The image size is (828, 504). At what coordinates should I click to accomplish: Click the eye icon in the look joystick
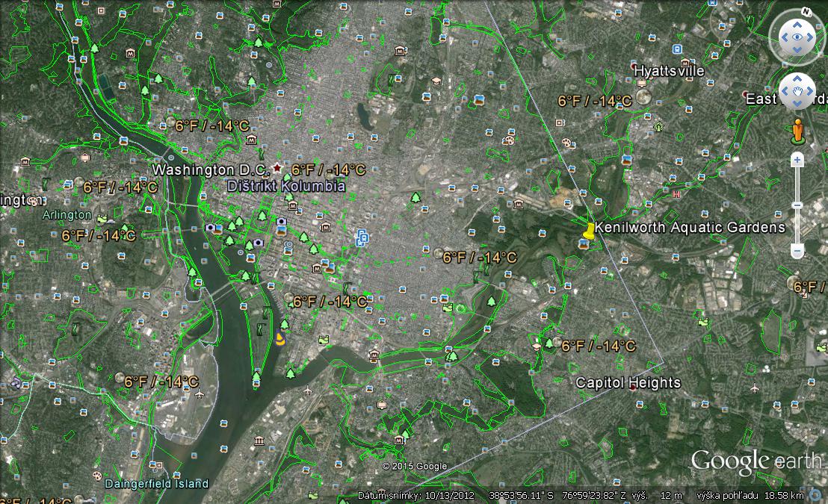797,37
